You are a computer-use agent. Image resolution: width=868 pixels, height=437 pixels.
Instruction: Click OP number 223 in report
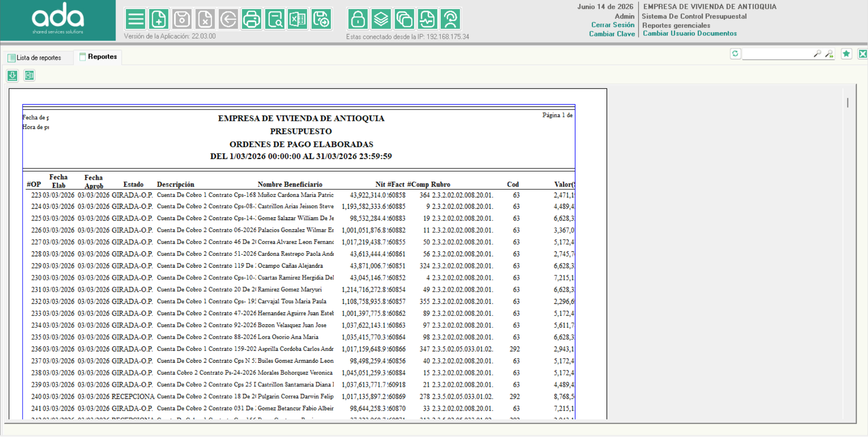click(x=36, y=195)
